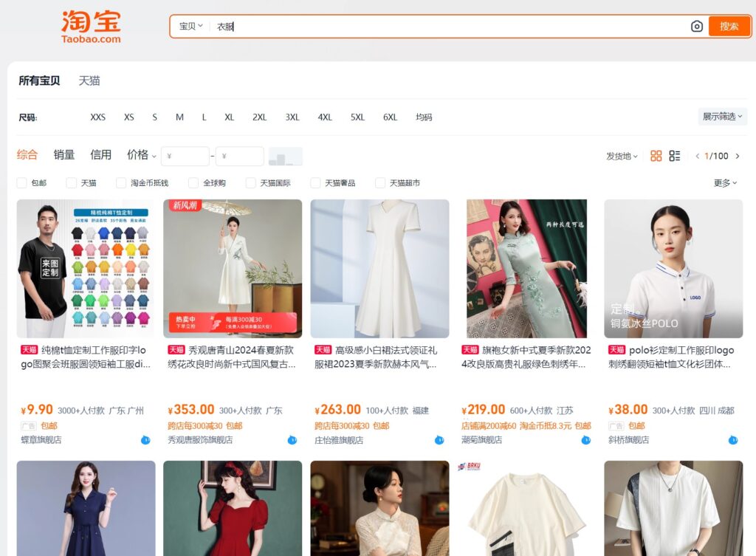756x556 pixels.
Task: Open 宝贝 search type dropdown
Action: point(191,27)
